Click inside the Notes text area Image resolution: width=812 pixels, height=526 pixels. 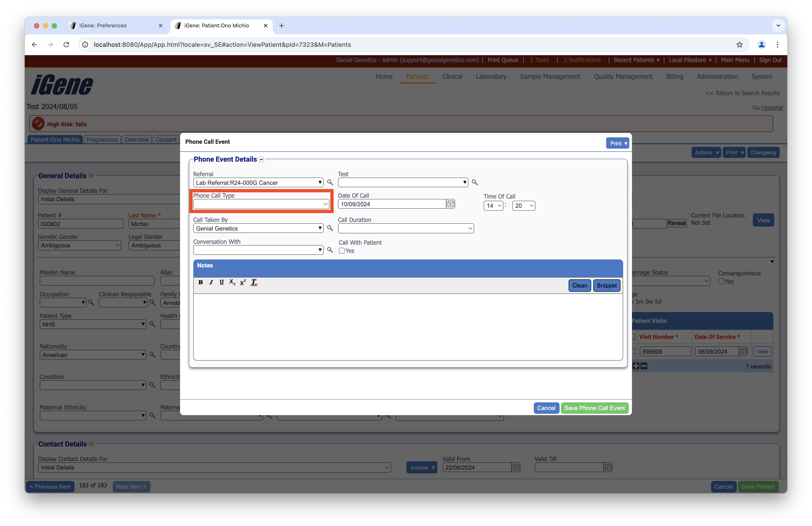click(408, 326)
